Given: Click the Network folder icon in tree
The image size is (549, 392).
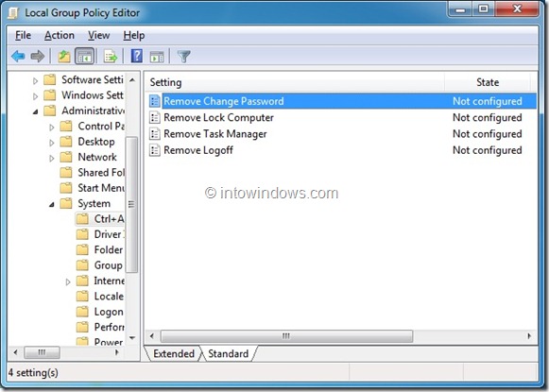Looking at the screenshot, I should tap(66, 157).
